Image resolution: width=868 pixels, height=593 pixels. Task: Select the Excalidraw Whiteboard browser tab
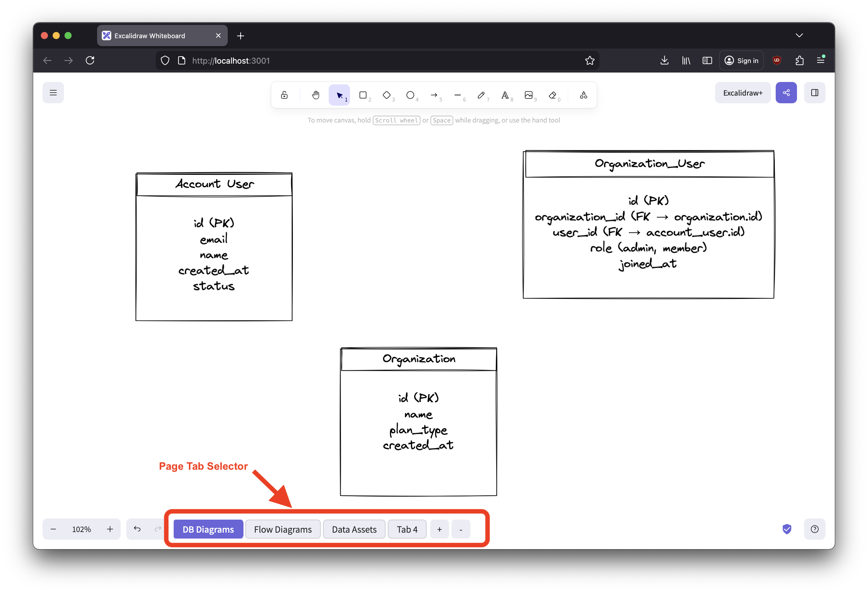(x=162, y=36)
